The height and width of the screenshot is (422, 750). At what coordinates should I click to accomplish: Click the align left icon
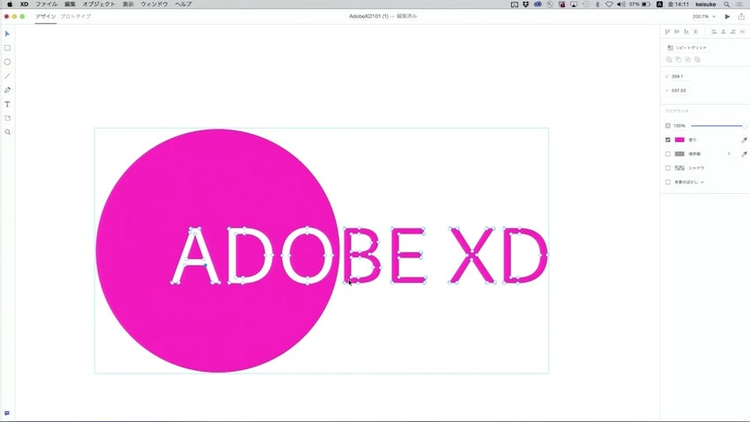[x=714, y=32]
